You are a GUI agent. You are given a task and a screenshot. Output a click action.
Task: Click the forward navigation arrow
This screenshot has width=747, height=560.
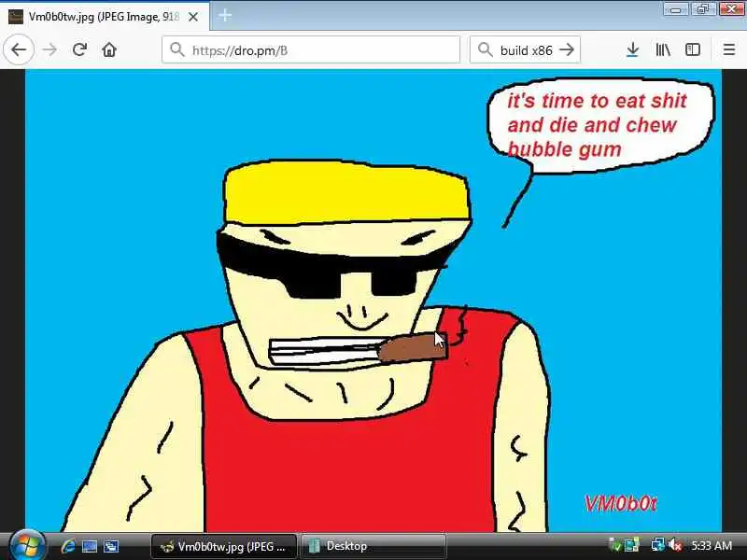[49, 49]
